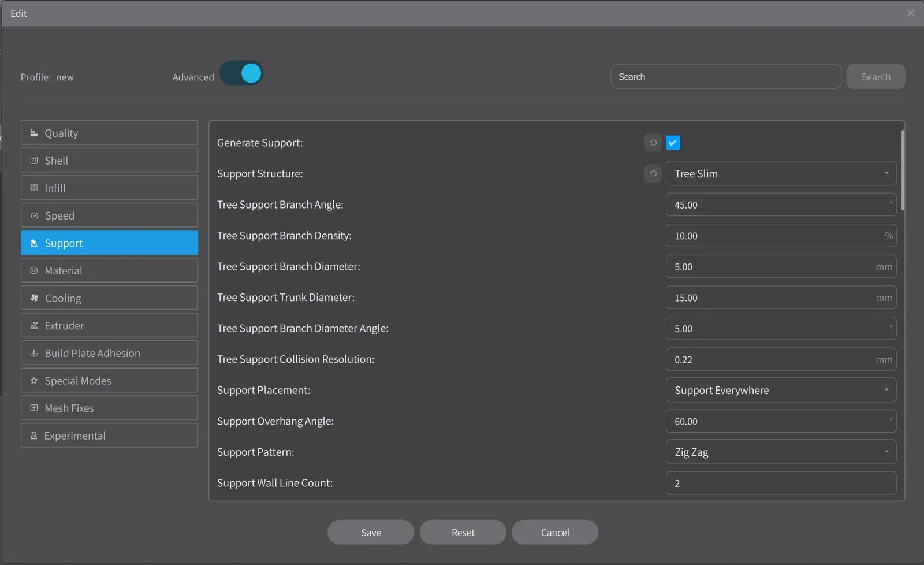Screen dimensions: 924x565
Task: Open the Material settings tab
Action: pos(109,270)
